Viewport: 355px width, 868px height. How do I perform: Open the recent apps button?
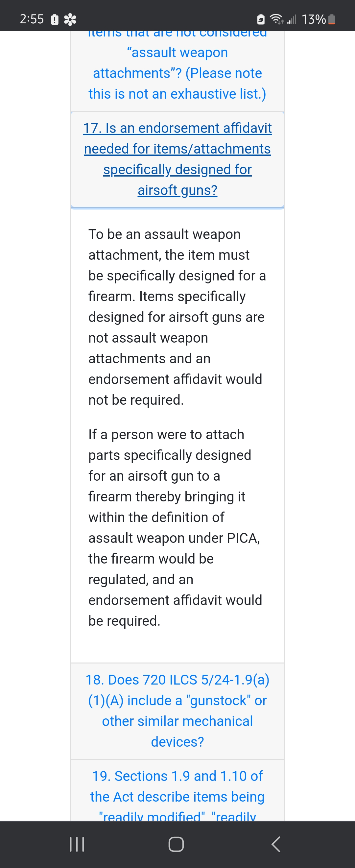(x=77, y=844)
